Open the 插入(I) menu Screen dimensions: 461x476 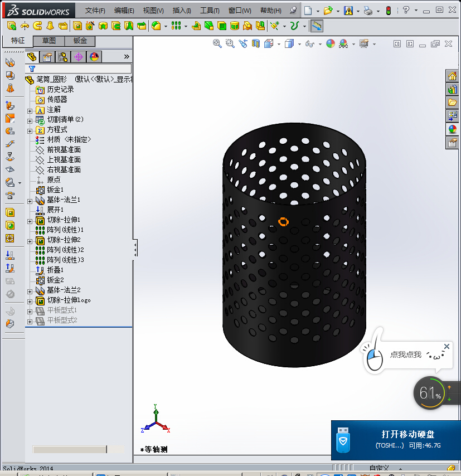pyautogui.click(x=182, y=11)
